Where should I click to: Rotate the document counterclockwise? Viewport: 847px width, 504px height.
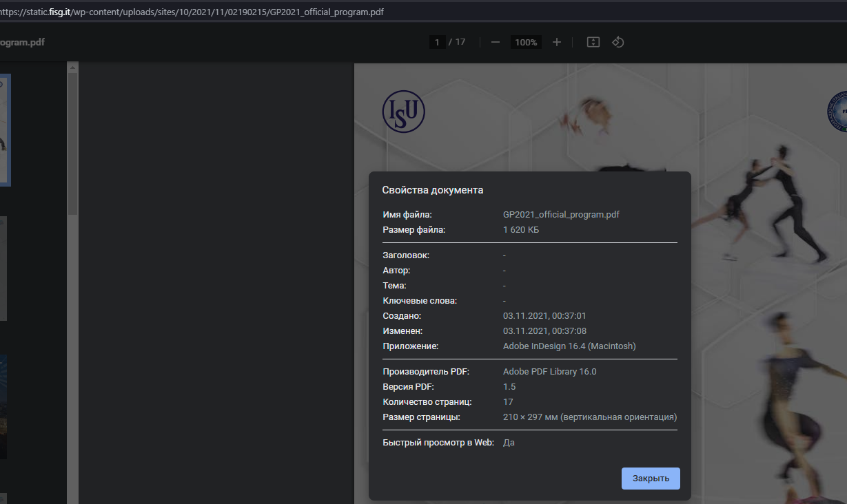click(x=618, y=42)
